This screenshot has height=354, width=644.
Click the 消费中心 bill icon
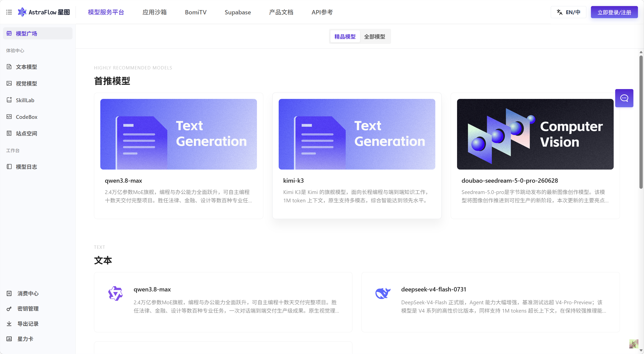9,293
